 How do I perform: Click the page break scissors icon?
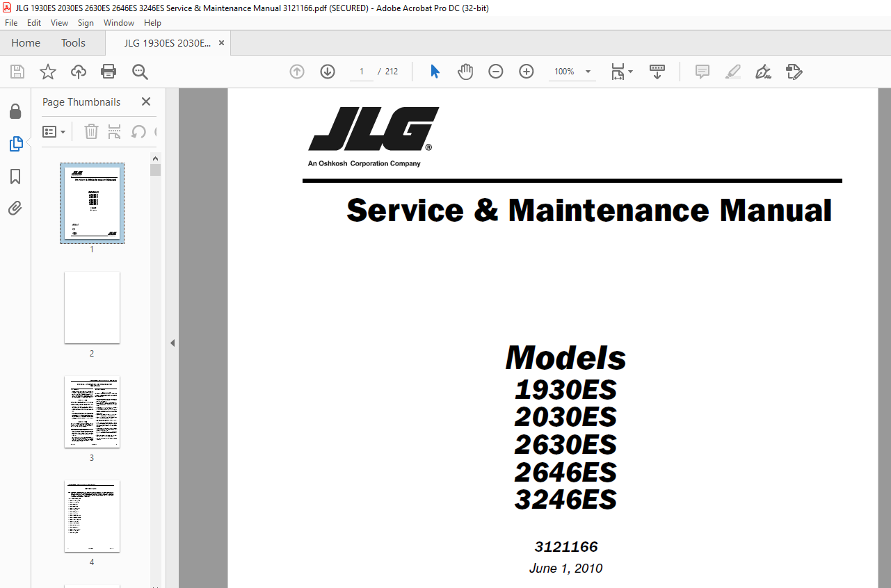coord(115,131)
